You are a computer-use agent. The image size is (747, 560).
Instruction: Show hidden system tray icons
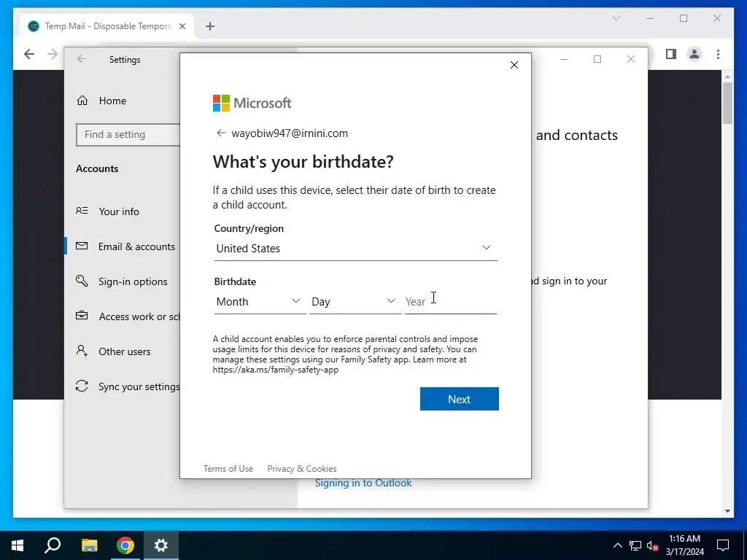pos(617,545)
